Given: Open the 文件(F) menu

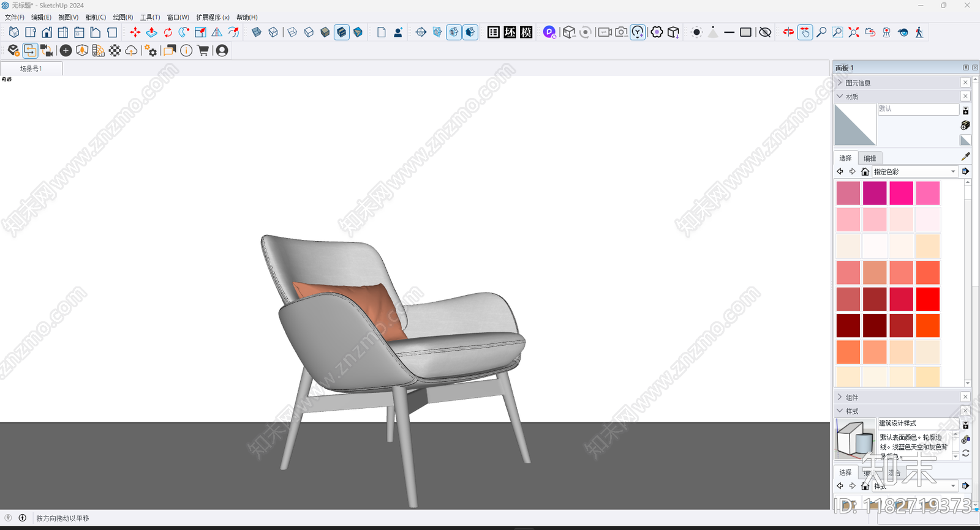Looking at the screenshot, I should [x=14, y=17].
